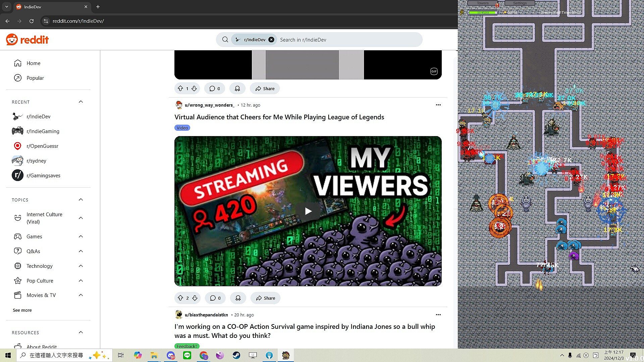Open comments on the Virtual Audience post
The height and width of the screenshot is (362, 644).
215,298
